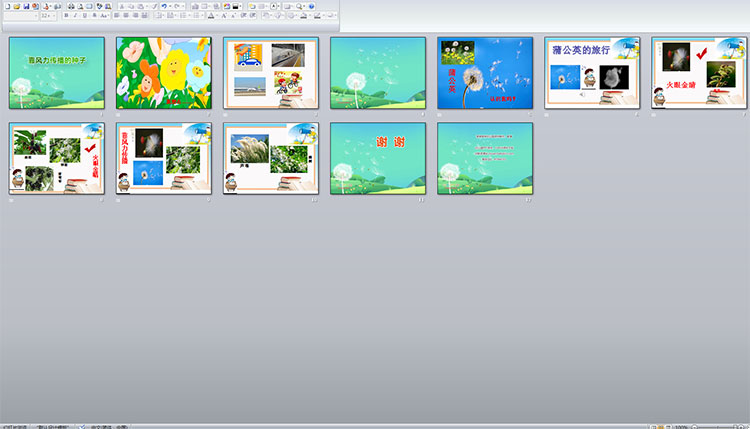Switch to slide sorter view in status bar
Viewport: 750px width, 429px height.
pos(661,427)
